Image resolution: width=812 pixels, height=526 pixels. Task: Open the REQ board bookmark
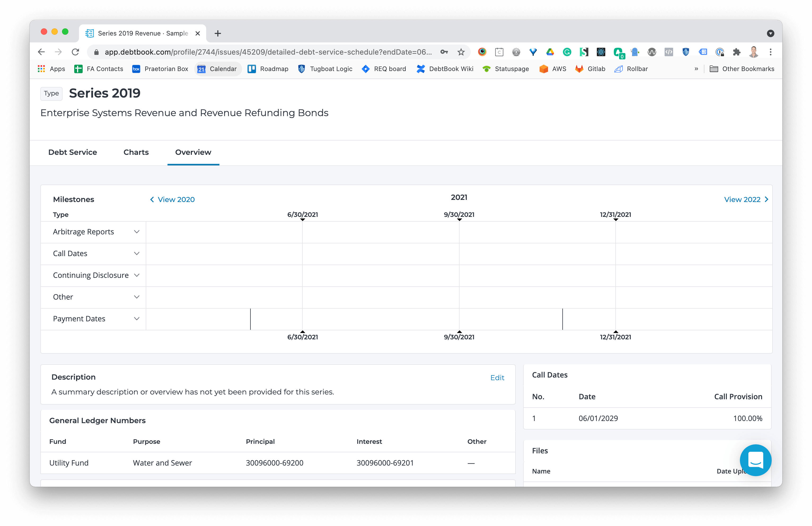[x=384, y=69]
